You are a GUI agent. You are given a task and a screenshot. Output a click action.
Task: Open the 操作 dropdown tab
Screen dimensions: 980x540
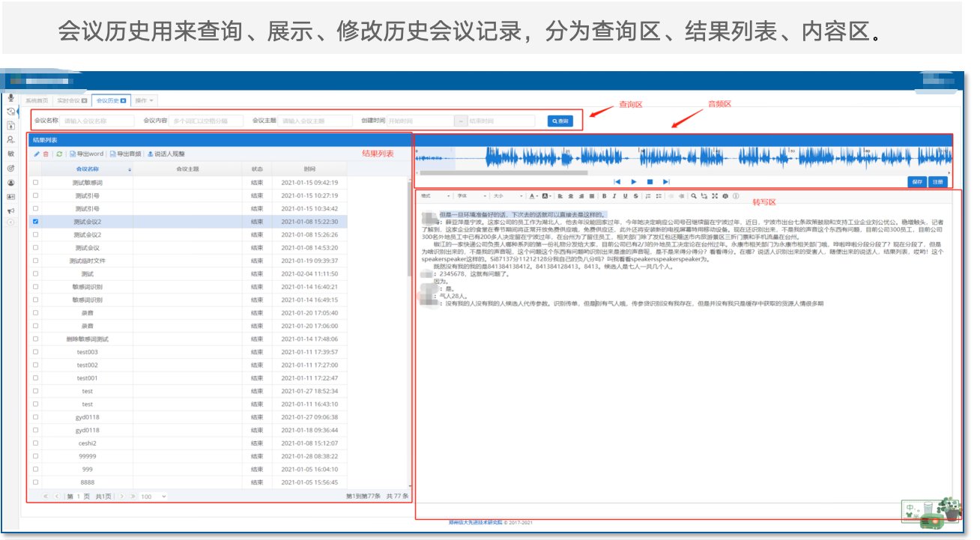point(145,100)
